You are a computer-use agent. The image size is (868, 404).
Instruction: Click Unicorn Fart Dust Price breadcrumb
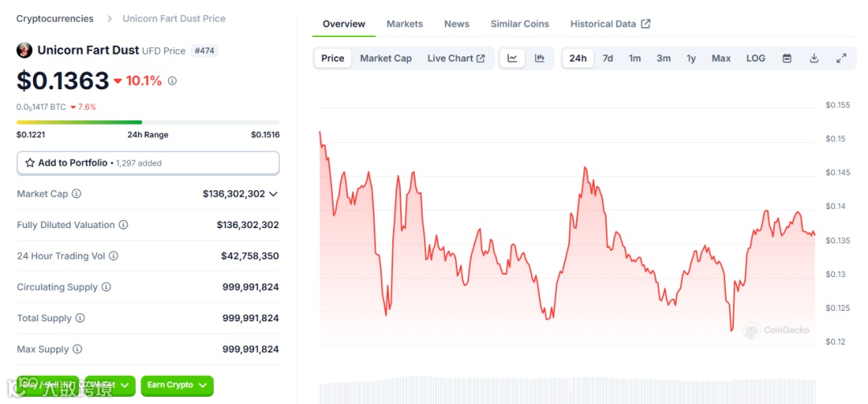click(174, 18)
